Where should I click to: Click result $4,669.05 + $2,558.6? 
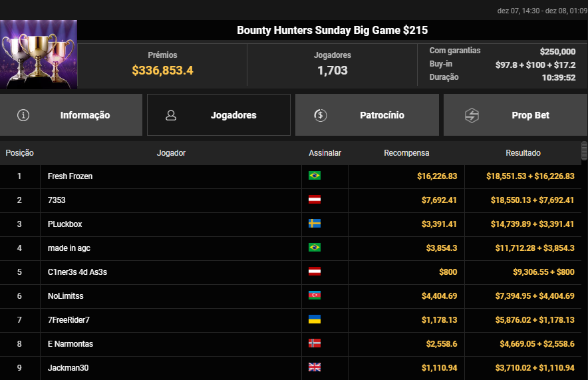[x=537, y=344]
